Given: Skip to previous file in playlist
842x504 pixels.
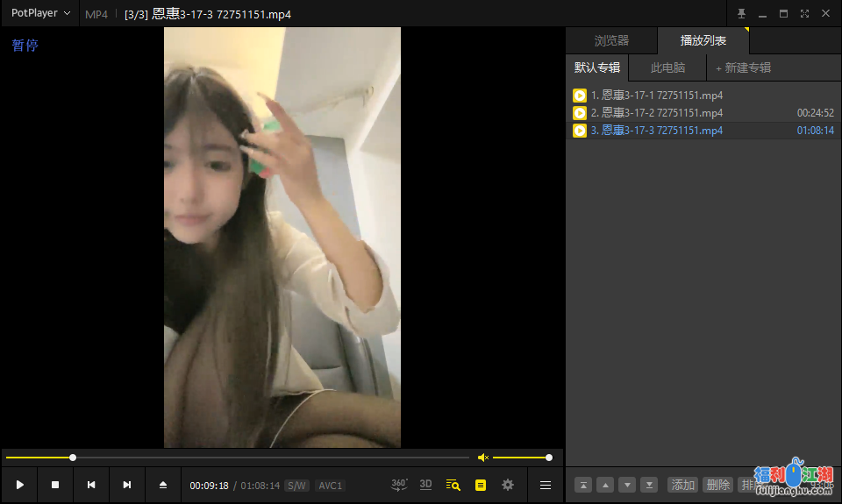Looking at the screenshot, I should [91, 485].
